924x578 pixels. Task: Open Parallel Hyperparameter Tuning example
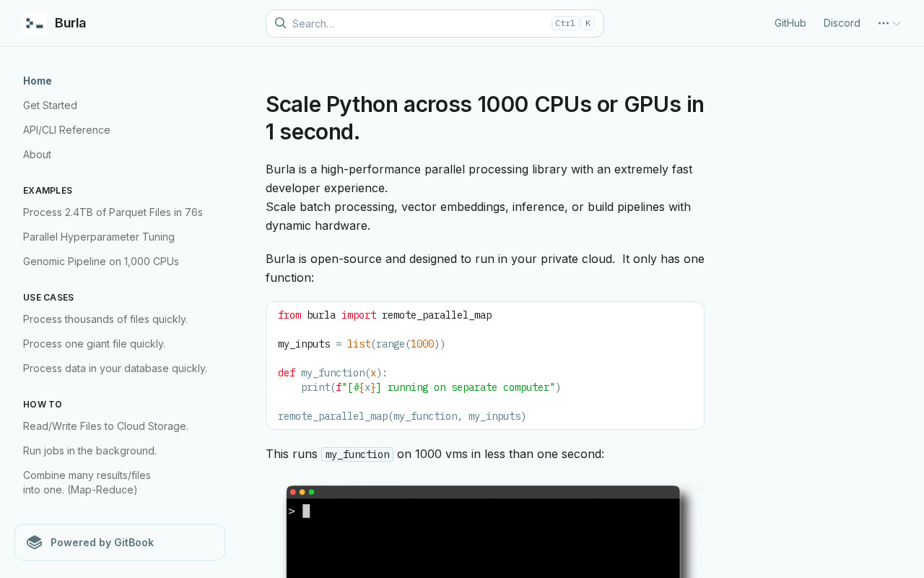point(99,237)
